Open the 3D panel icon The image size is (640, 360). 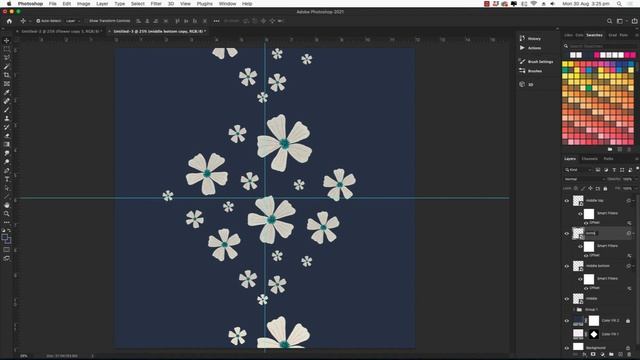[522, 84]
